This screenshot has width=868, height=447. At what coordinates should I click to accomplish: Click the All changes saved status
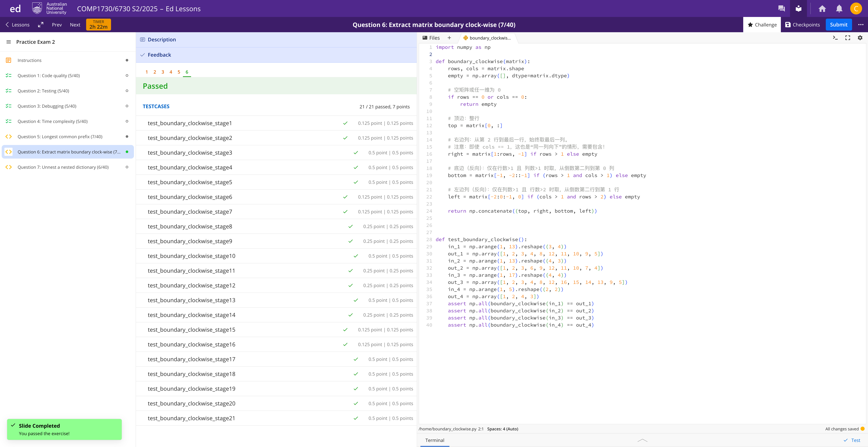pos(842,429)
